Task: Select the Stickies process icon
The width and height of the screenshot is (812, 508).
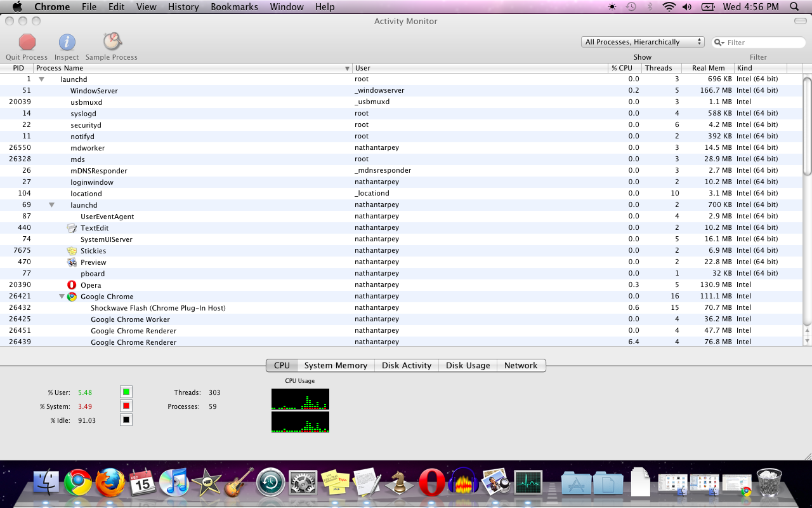Action: (x=72, y=251)
